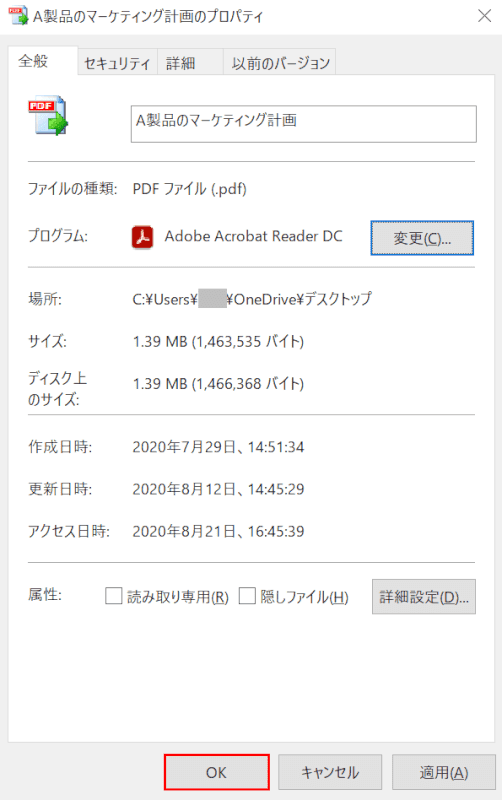Click the large PDF document icon

tap(48, 115)
